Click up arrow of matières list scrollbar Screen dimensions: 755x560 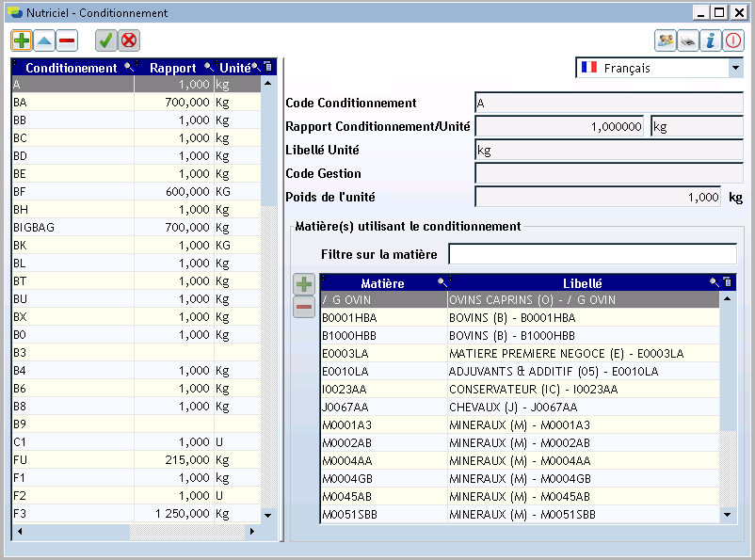(x=728, y=299)
